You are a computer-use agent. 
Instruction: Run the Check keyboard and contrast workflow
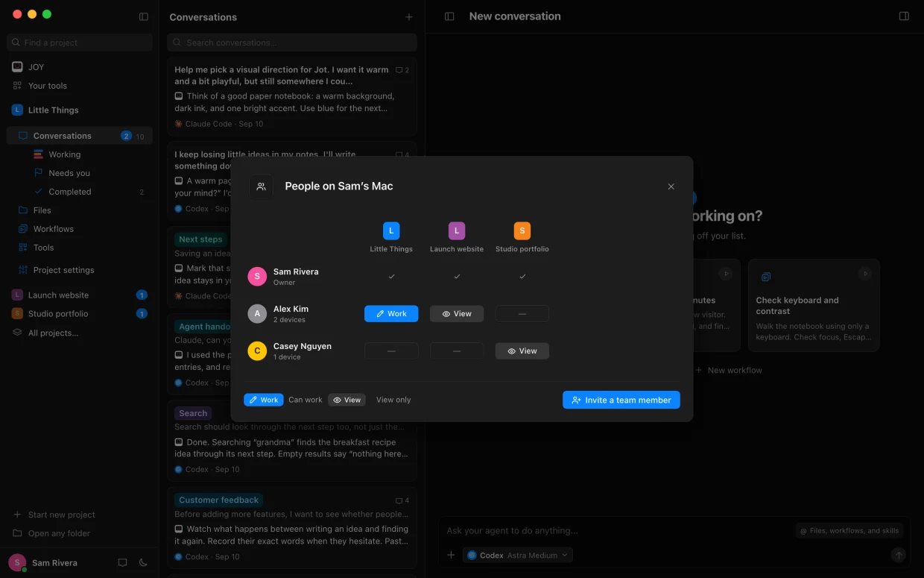[x=865, y=274]
